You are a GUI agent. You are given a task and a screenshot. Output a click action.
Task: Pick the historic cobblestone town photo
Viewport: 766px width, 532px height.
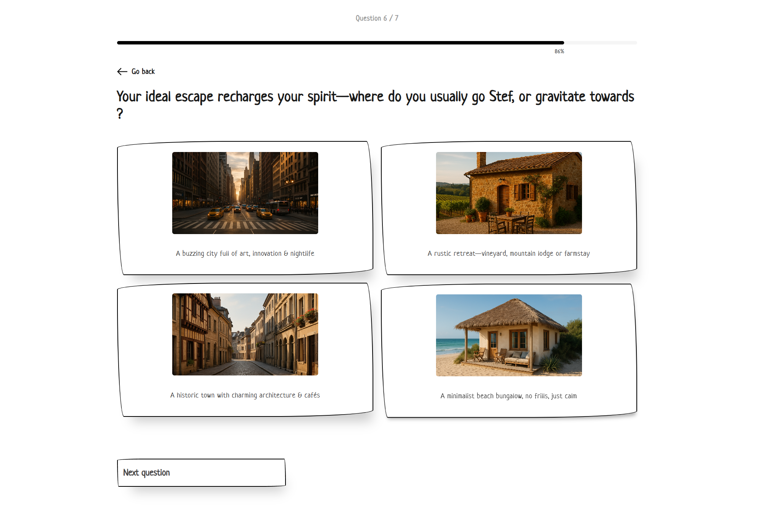[245, 334]
